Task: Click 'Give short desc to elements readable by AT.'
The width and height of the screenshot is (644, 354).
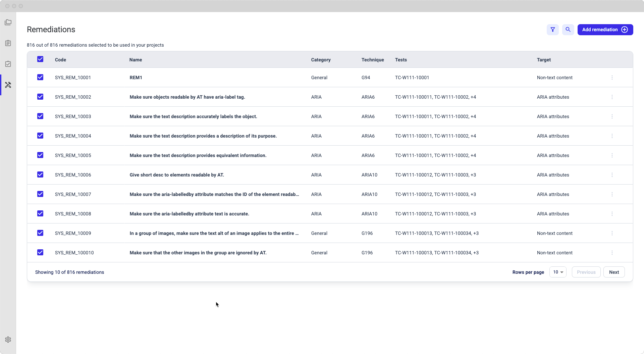Action: coord(177,175)
